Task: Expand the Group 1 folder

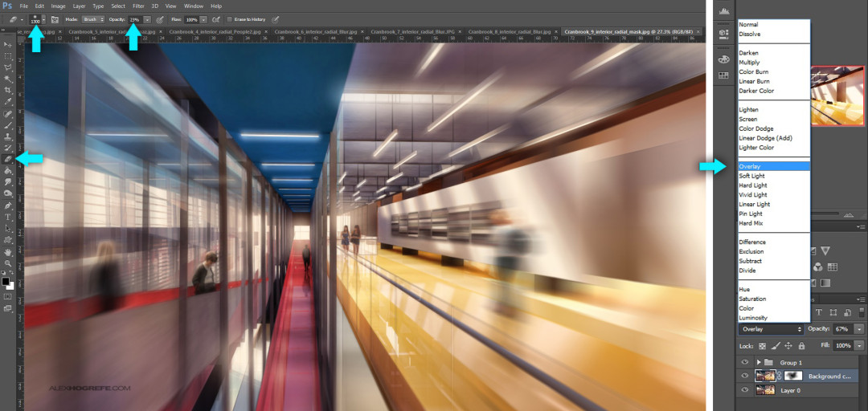Action: click(759, 362)
